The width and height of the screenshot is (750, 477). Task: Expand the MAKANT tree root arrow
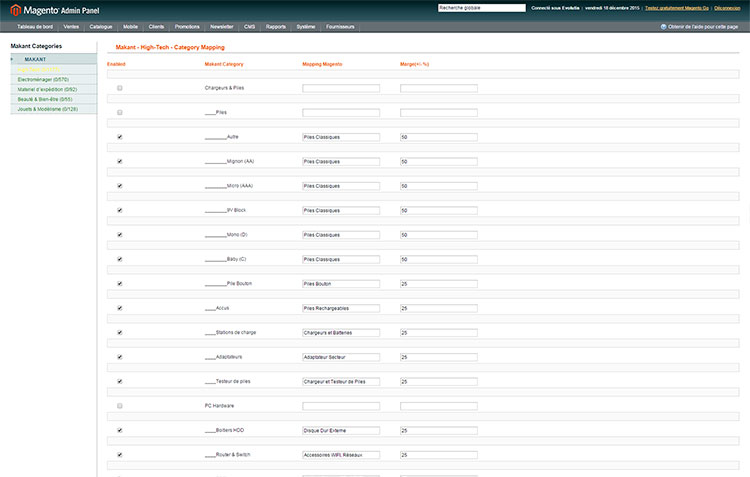pyautogui.click(x=12, y=59)
